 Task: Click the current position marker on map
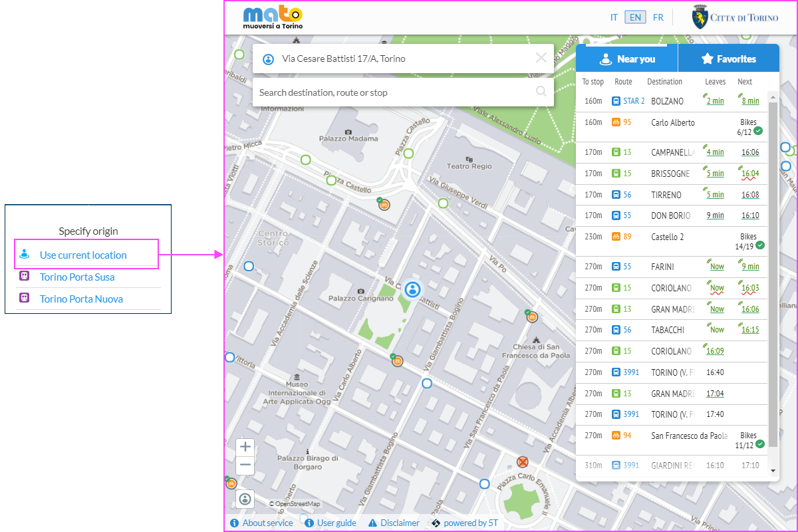412,289
